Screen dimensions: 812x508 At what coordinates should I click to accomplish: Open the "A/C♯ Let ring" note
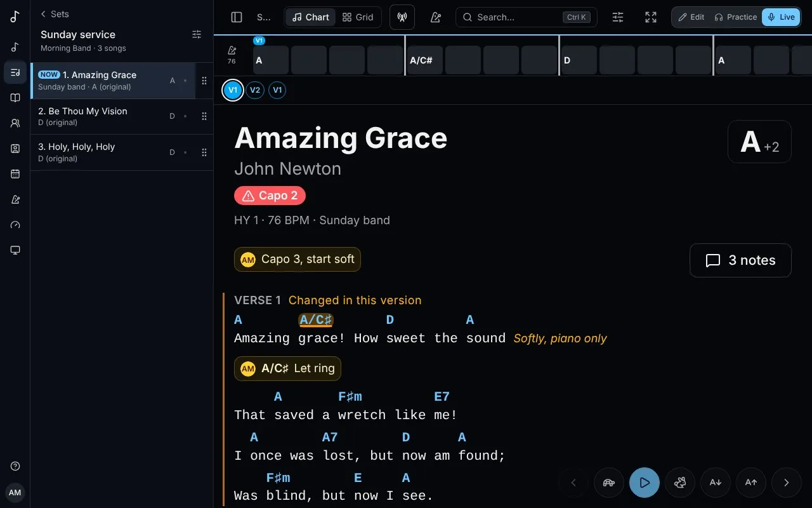tap(287, 368)
